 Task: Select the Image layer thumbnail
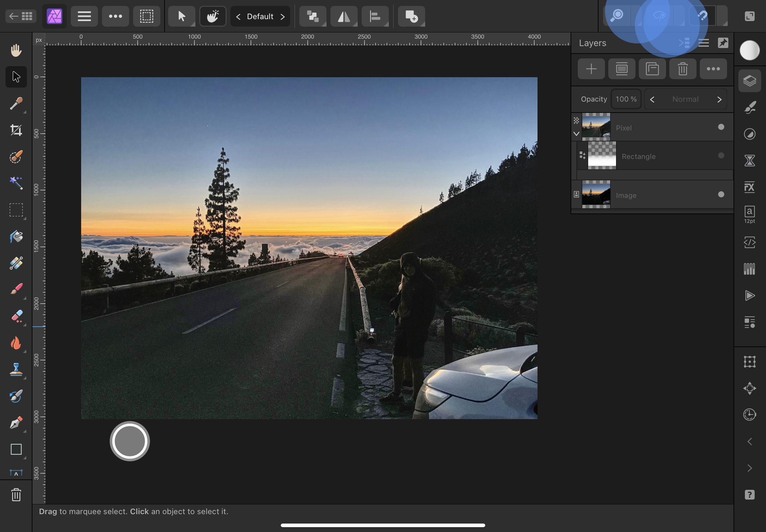[x=596, y=194]
